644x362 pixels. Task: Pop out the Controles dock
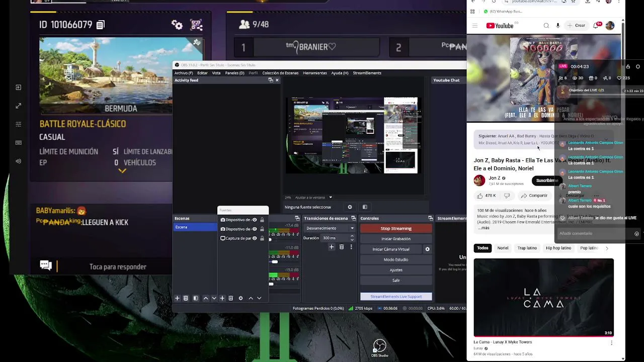430,218
